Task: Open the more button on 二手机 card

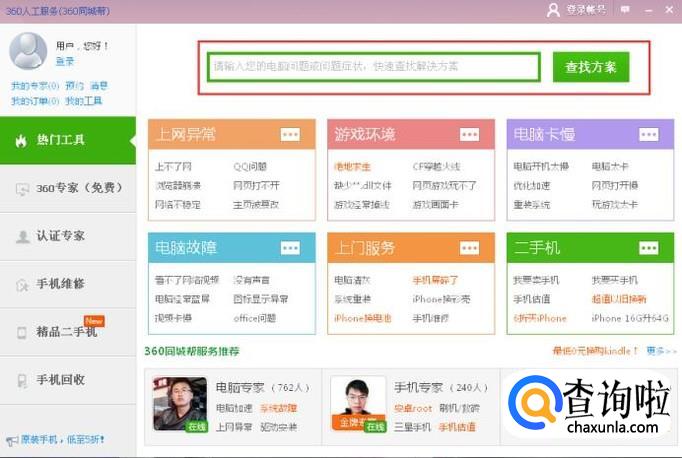Action: [649, 248]
